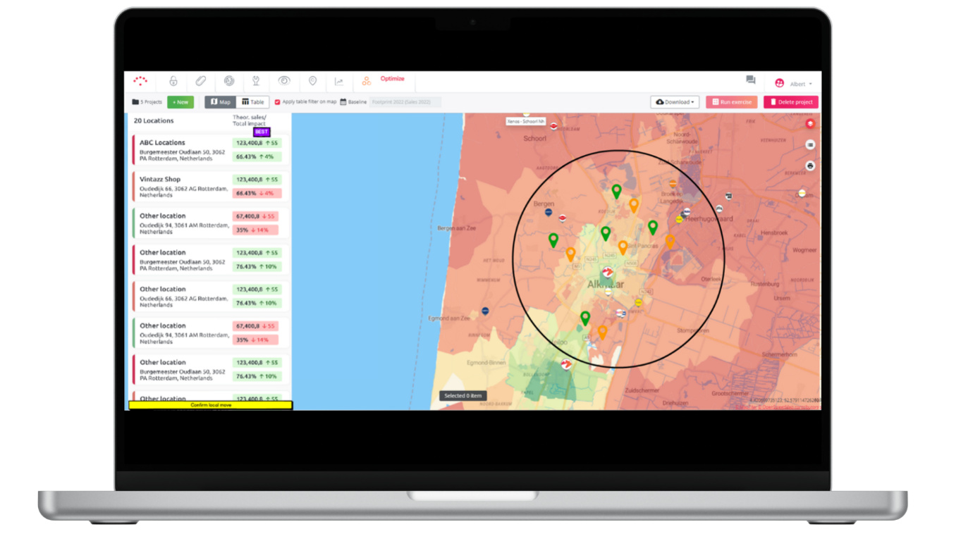The width and height of the screenshot is (980, 553).
Task: Click the padlock icon in top navigation
Action: (x=173, y=82)
